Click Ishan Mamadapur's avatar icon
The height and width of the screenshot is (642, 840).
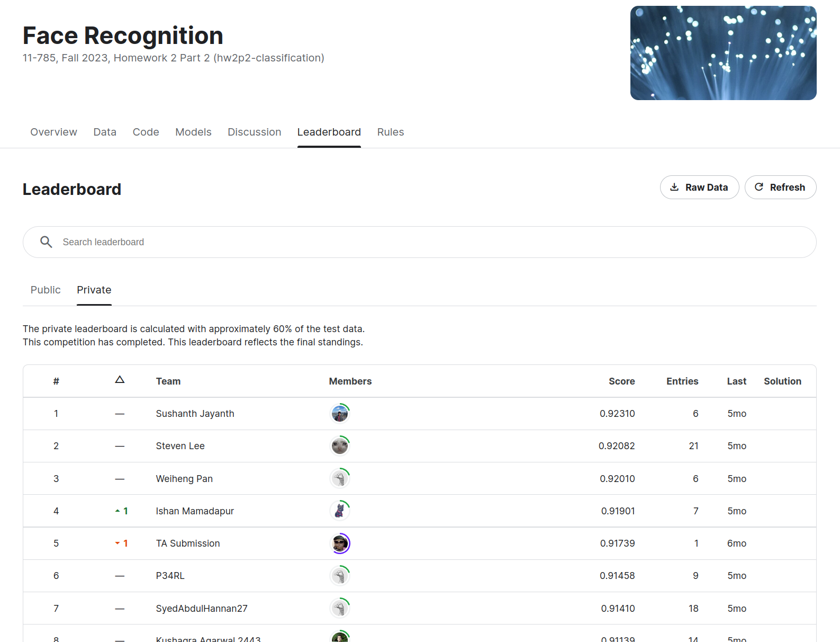pos(340,511)
